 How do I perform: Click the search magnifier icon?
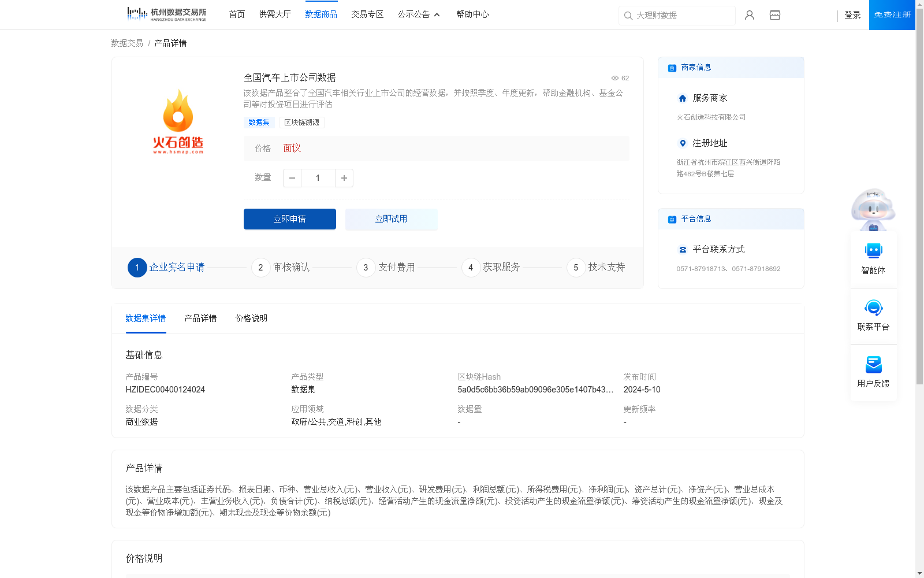coord(628,16)
